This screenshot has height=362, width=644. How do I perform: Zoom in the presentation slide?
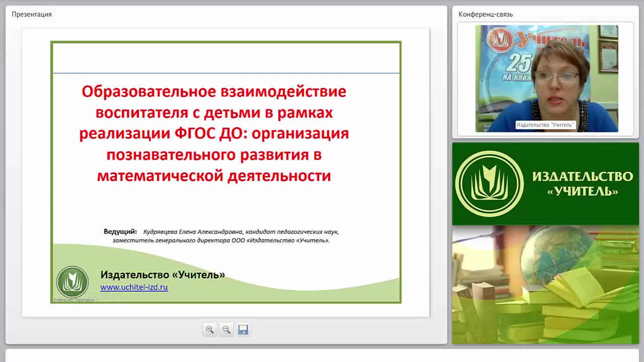(210, 329)
